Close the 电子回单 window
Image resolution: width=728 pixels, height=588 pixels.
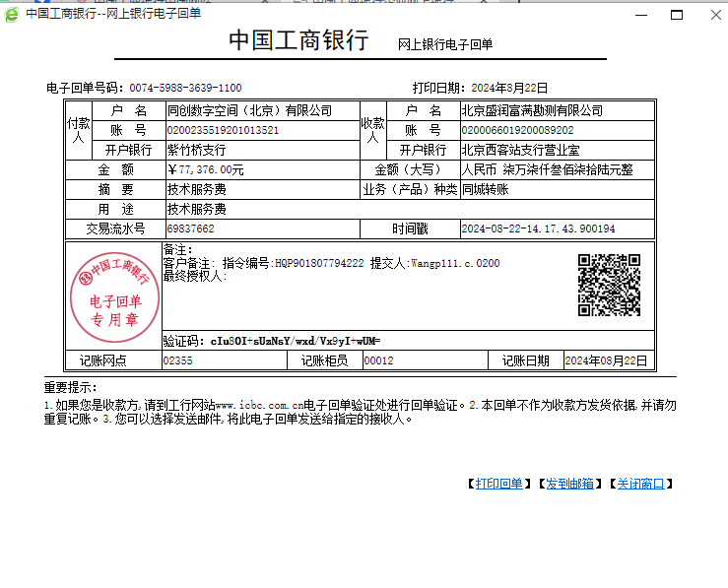point(715,15)
